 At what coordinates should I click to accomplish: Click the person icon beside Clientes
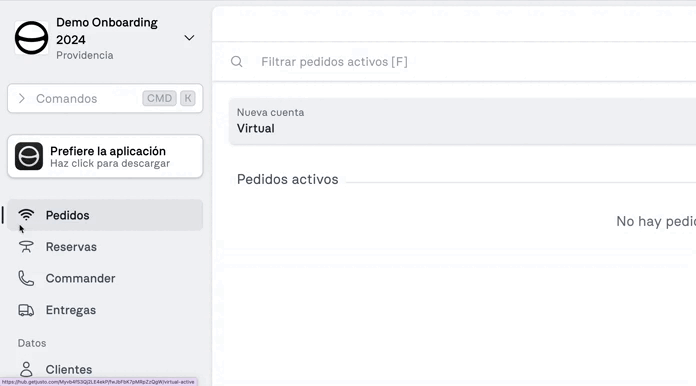[x=26, y=369]
